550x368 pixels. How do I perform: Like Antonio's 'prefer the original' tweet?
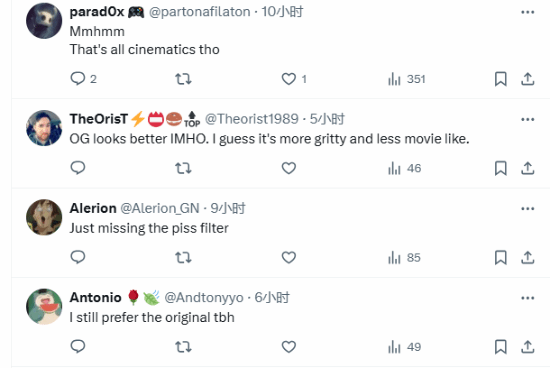289,347
